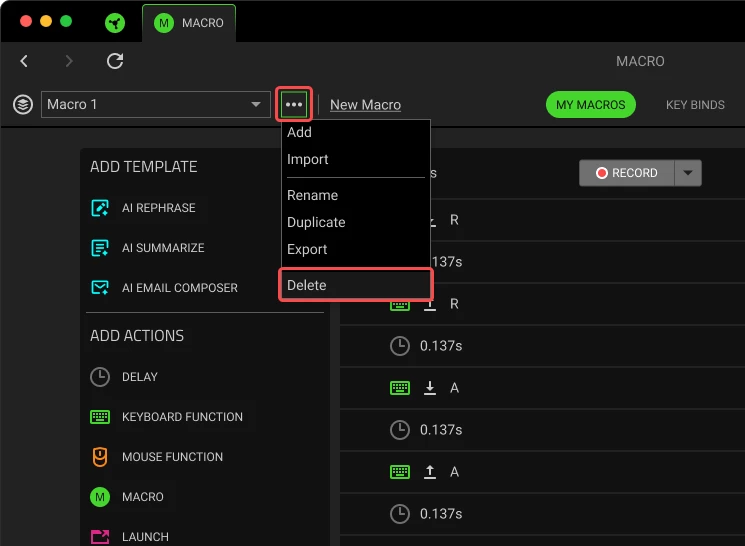Click the Razer Synapse home logo icon
This screenshot has height=546, width=745.
tap(115, 23)
